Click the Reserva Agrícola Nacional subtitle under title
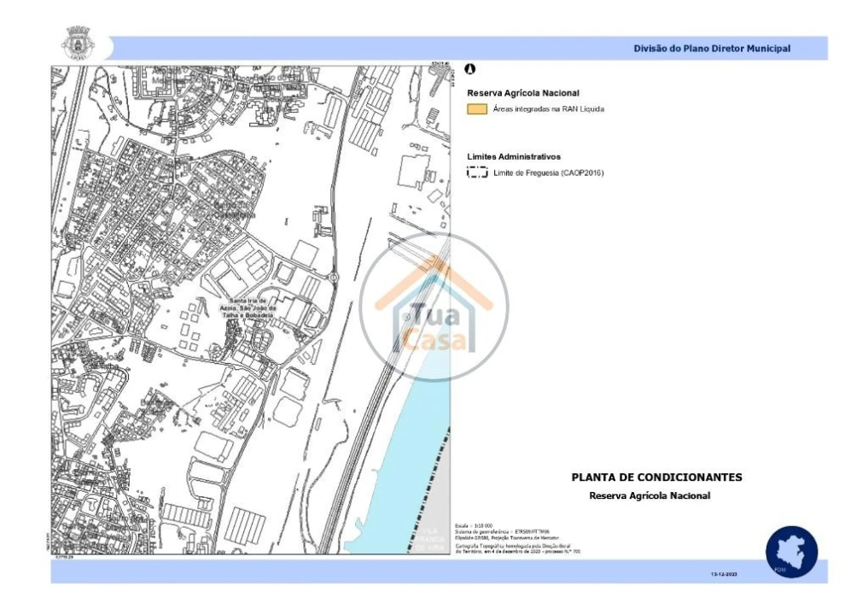The height and width of the screenshot is (615, 868). click(650, 495)
